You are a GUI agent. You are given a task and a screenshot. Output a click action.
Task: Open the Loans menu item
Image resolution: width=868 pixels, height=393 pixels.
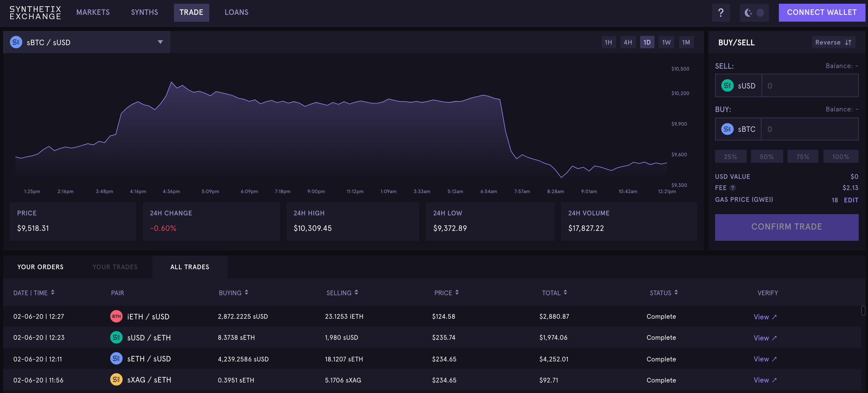(237, 12)
